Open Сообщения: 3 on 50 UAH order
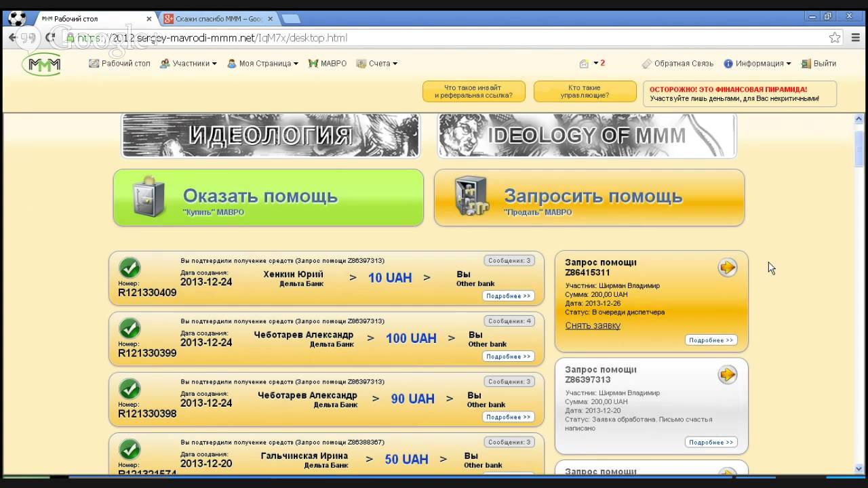Image resolution: width=868 pixels, height=488 pixels. [x=509, y=442]
